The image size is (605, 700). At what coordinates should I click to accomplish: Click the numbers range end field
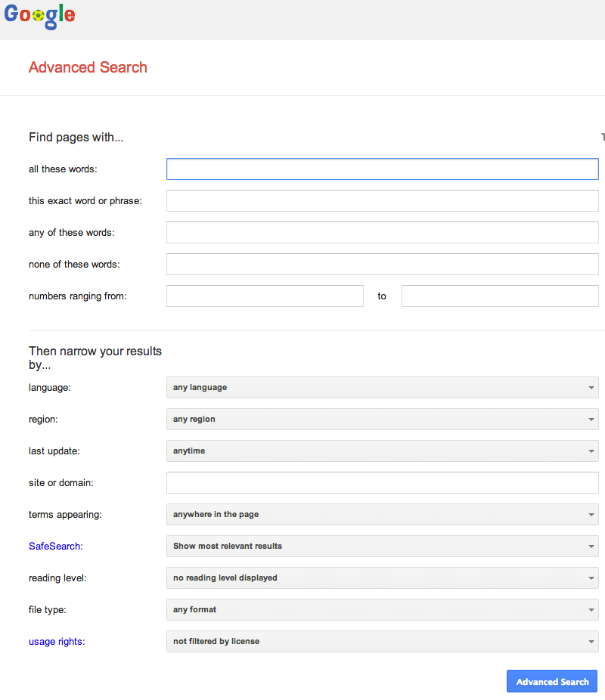[x=500, y=296]
